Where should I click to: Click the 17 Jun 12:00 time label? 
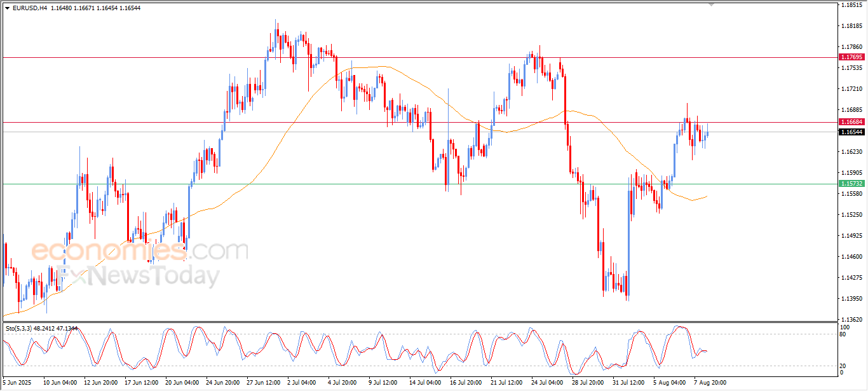(141, 383)
